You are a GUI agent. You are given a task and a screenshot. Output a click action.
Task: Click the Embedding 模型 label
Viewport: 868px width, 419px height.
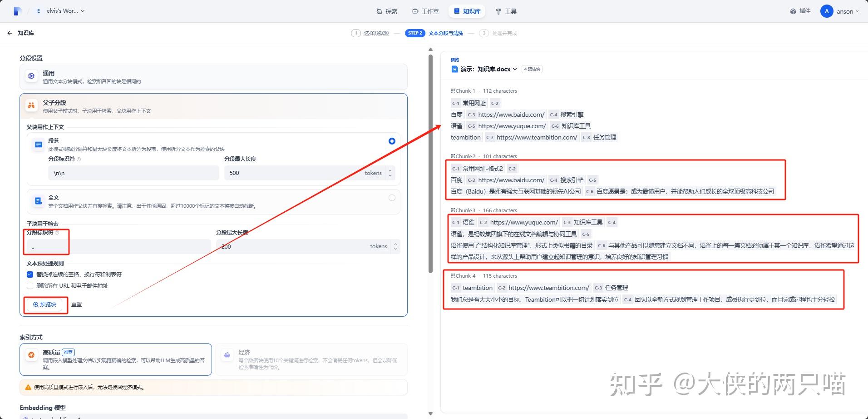pos(43,408)
